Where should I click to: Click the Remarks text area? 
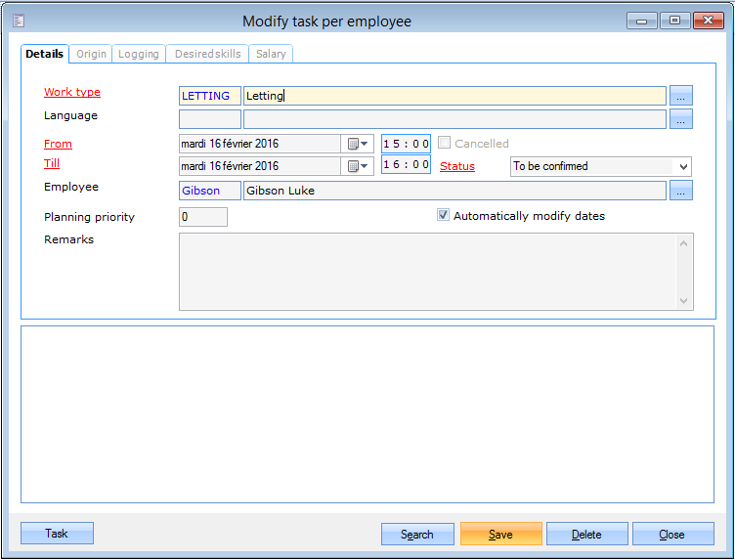pos(428,272)
